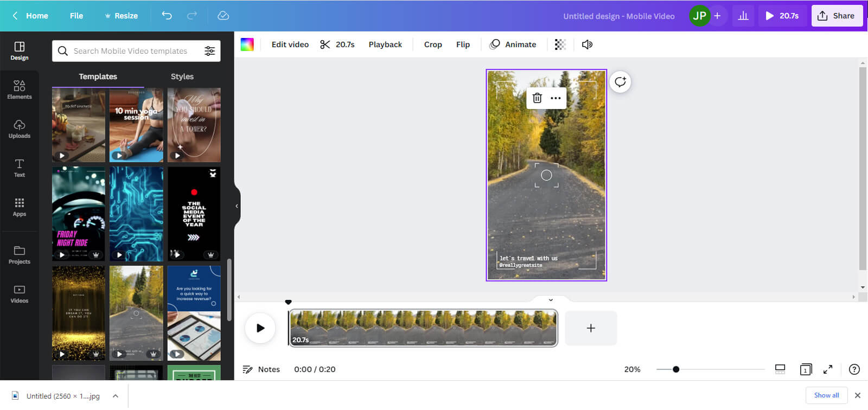Click the insights bar chart icon
Image resolution: width=868 pixels, height=410 pixels.
click(743, 16)
